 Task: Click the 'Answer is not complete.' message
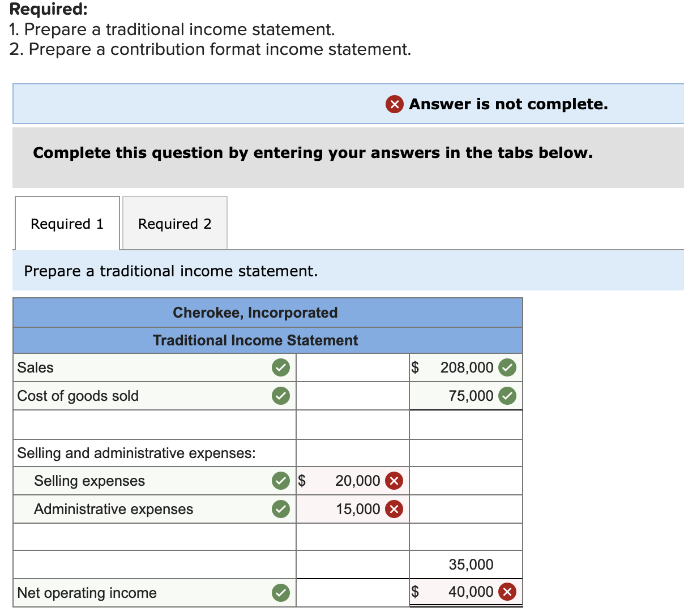pyautogui.click(x=508, y=104)
